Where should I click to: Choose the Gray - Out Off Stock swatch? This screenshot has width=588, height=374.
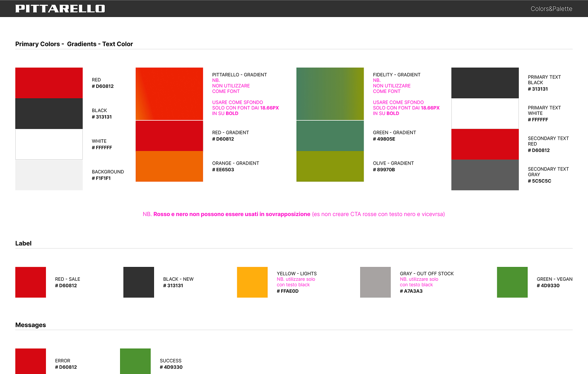coord(375,282)
